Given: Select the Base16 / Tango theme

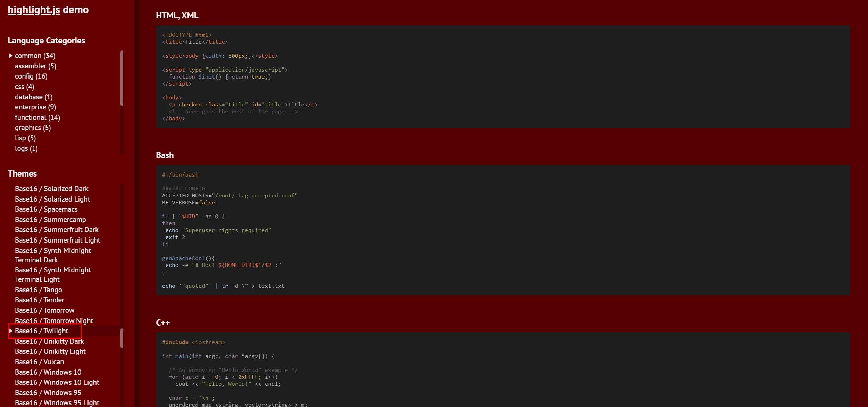Looking at the screenshot, I should click(x=38, y=290).
